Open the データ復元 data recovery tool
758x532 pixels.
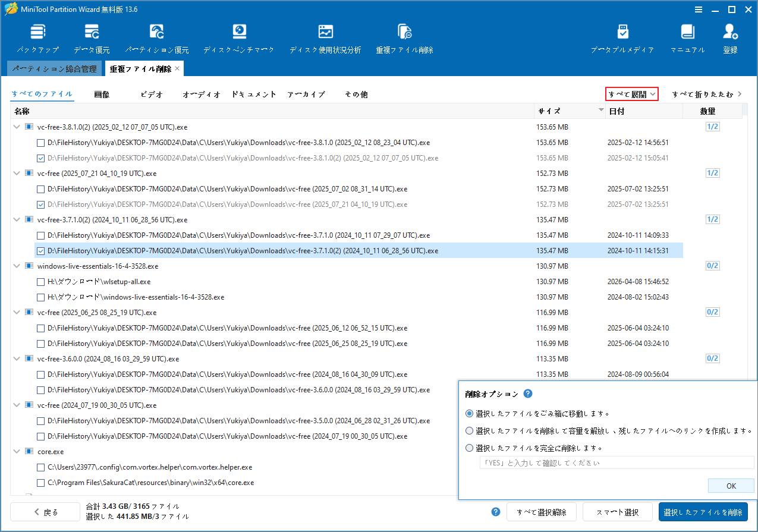(92, 39)
